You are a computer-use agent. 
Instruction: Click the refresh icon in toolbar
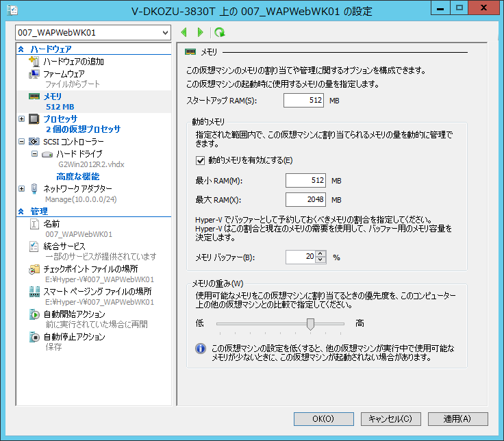tap(220, 32)
